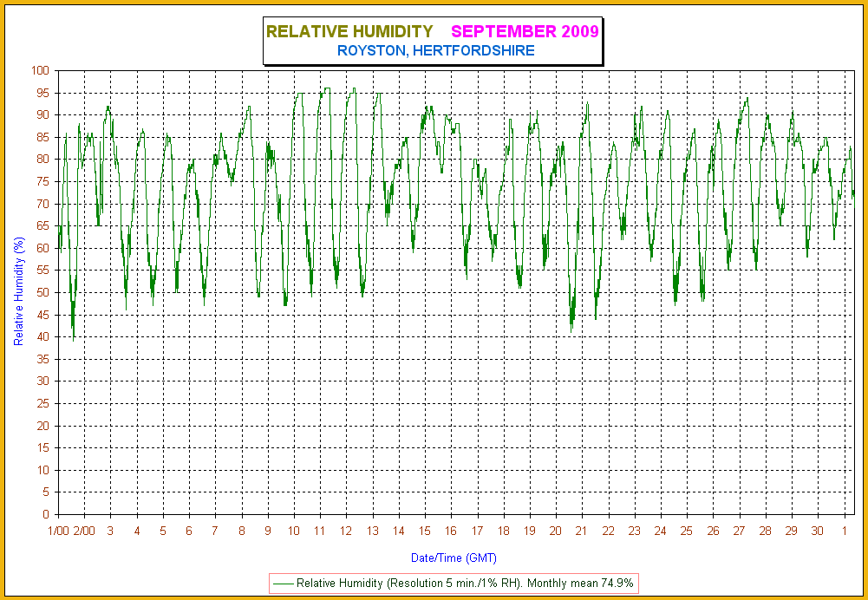Click day 10 on the date axis
Image resolution: width=868 pixels, height=600 pixels.
tap(294, 530)
